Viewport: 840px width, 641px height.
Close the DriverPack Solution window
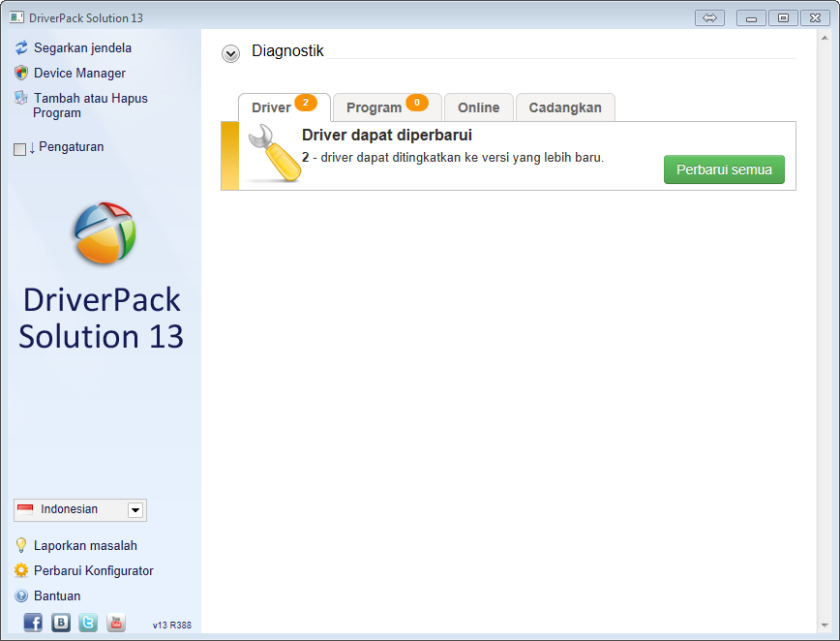816,17
